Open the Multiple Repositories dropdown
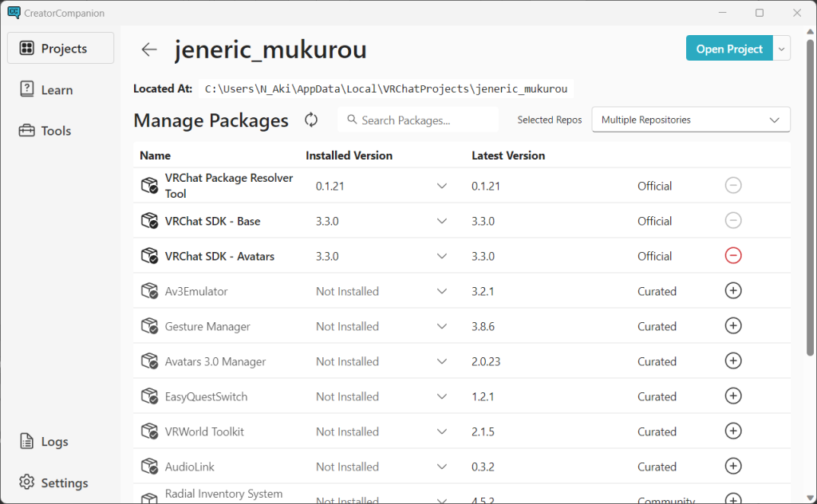The height and width of the screenshot is (504, 817). pos(691,120)
